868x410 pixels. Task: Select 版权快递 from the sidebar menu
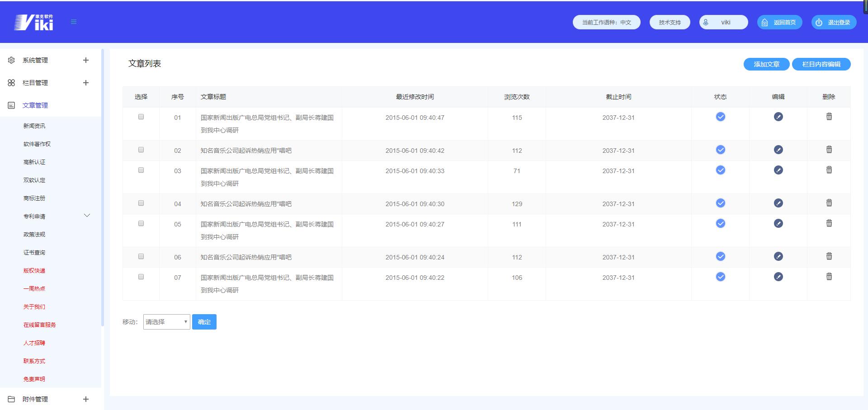point(34,271)
